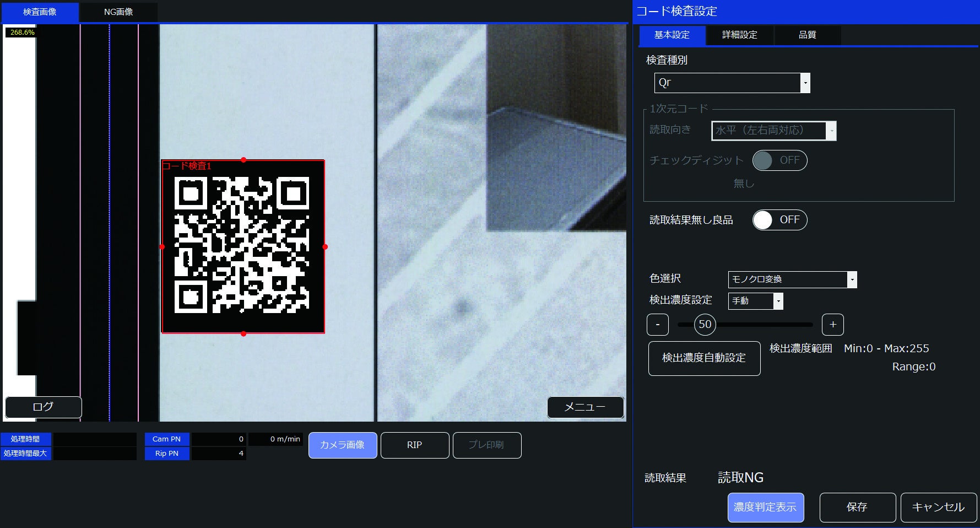Open the 色選択 モノクロ変換 dropdown
The image size is (980, 528).
[x=792, y=279]
